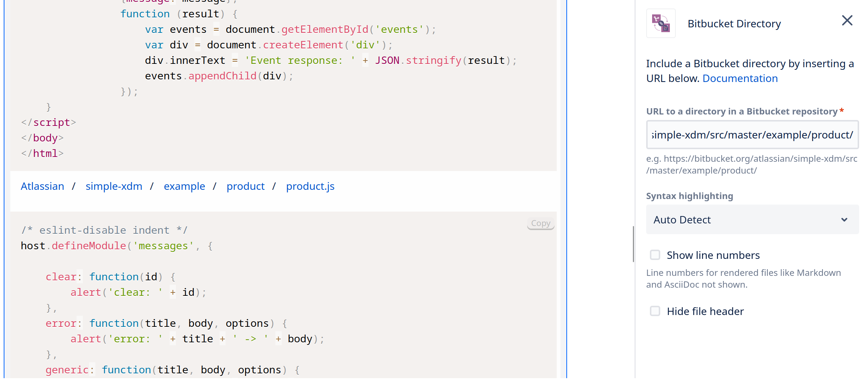Open the product.js file link
868x380 pixels.
pos(310,186)
